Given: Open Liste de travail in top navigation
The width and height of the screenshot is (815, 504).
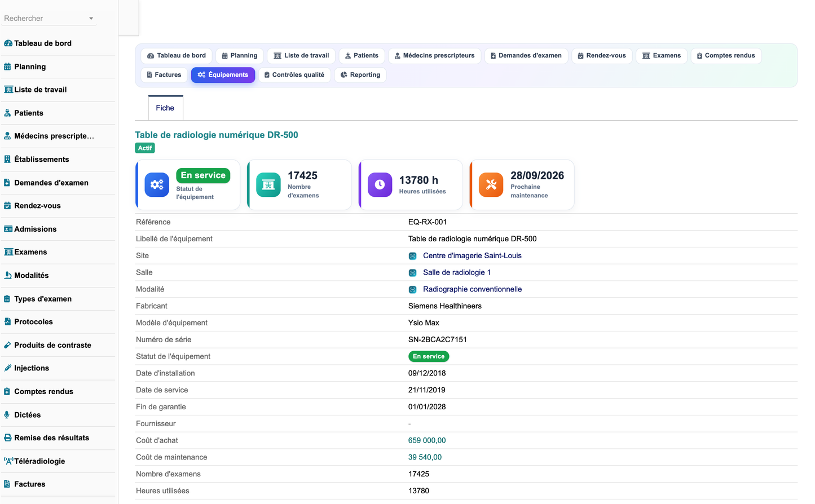Looking at the screenshot, I should [x=301, y=56].
